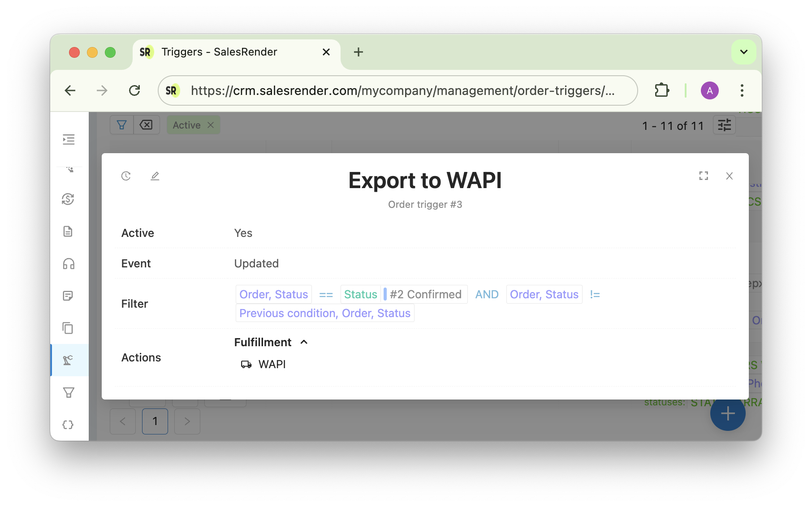Open the currency exchange sidebar icon

coord(68,199)
